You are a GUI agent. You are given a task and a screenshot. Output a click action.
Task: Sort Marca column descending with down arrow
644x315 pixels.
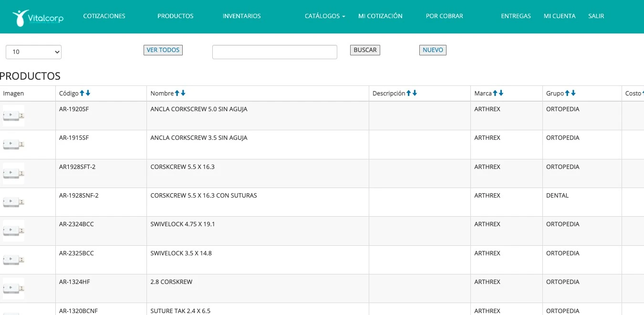501,93
